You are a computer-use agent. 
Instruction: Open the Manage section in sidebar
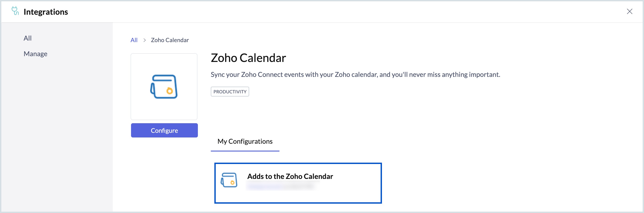click(x=35, y=54)
